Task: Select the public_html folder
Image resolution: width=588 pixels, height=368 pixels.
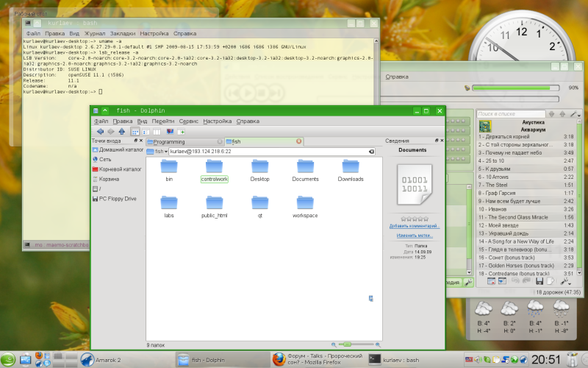Action: [214, 207]
